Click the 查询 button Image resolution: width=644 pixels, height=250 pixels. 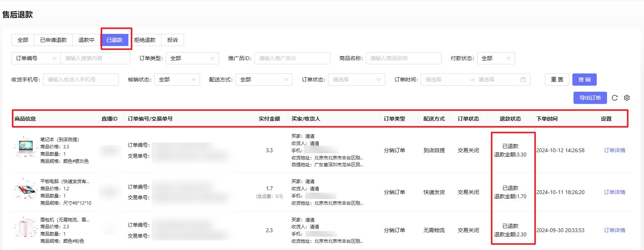tap(585, 80)
